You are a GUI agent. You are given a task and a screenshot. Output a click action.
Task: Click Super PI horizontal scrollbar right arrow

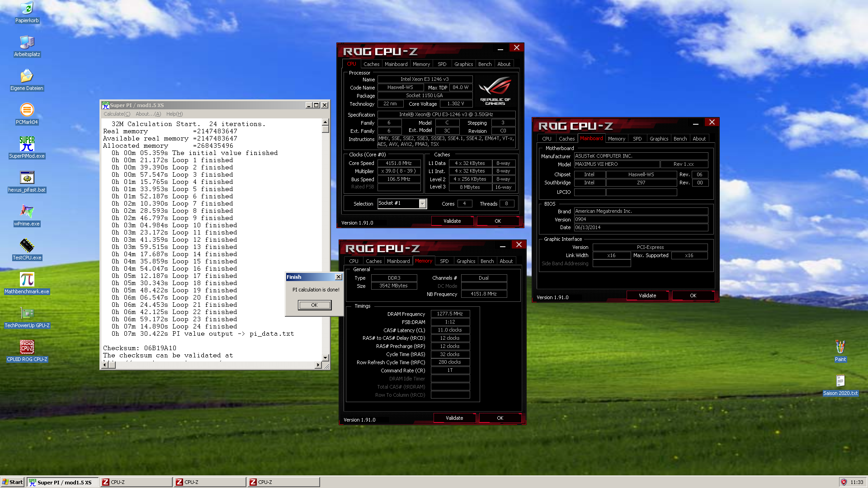[318, 365]
